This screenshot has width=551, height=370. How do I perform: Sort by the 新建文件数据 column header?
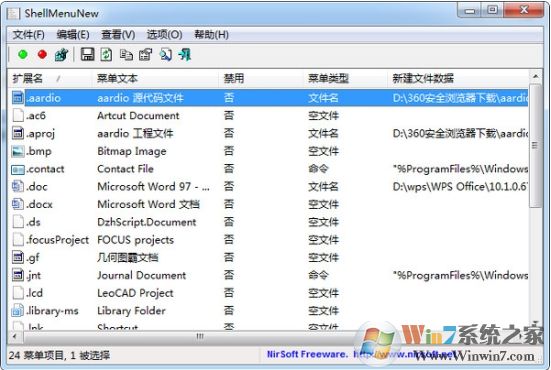click(x=458, y=78)
